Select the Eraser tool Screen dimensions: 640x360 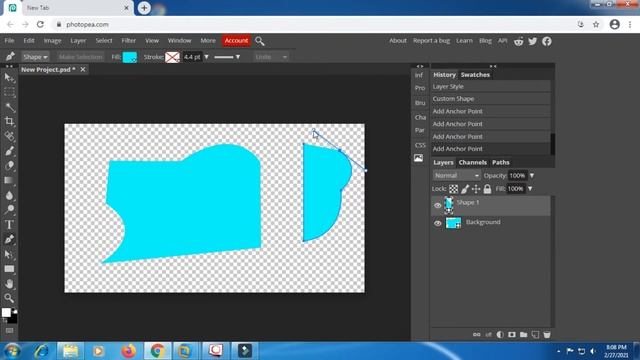click(x=9, y=166)
